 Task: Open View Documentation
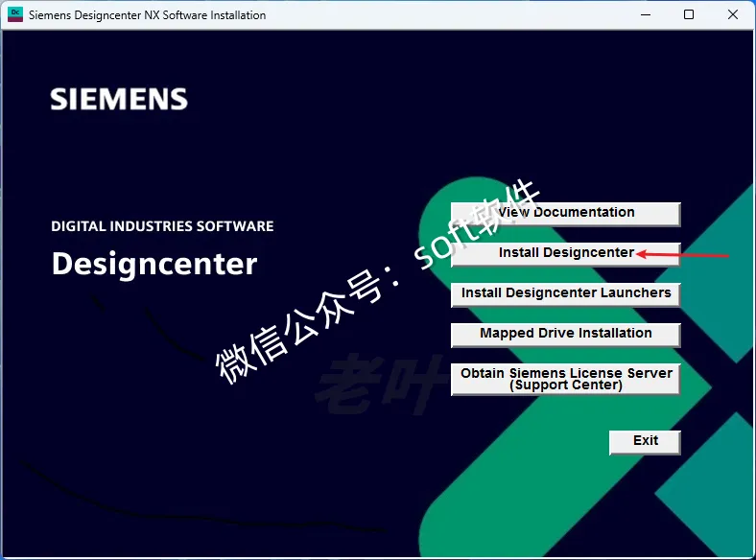(x=565, y=214)
